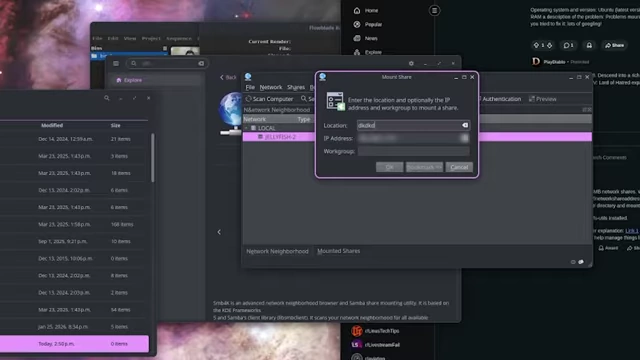Open the Sequence menu in Flowblade
Viewport: 640px width, 360px height.
tap(179, 38)
